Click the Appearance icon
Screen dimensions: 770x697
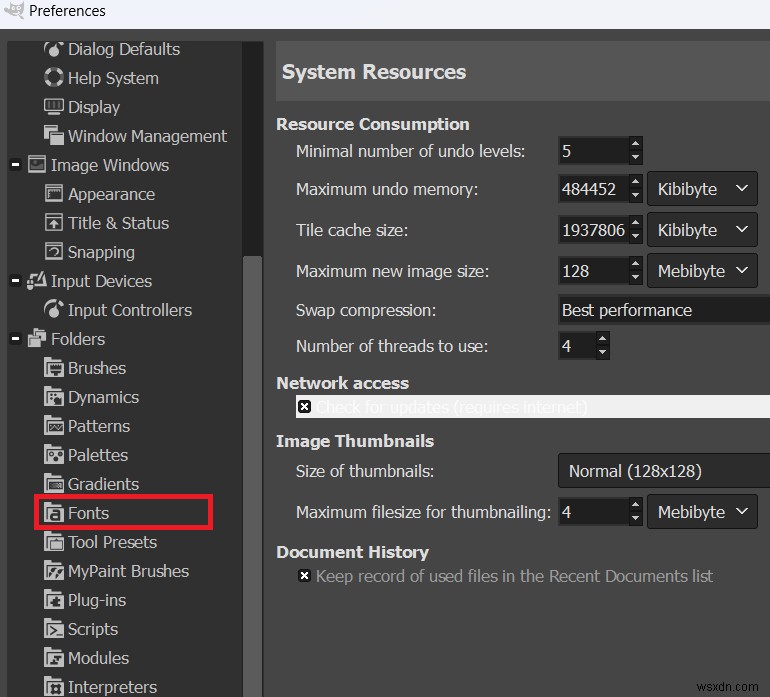(x=54, y=194)
